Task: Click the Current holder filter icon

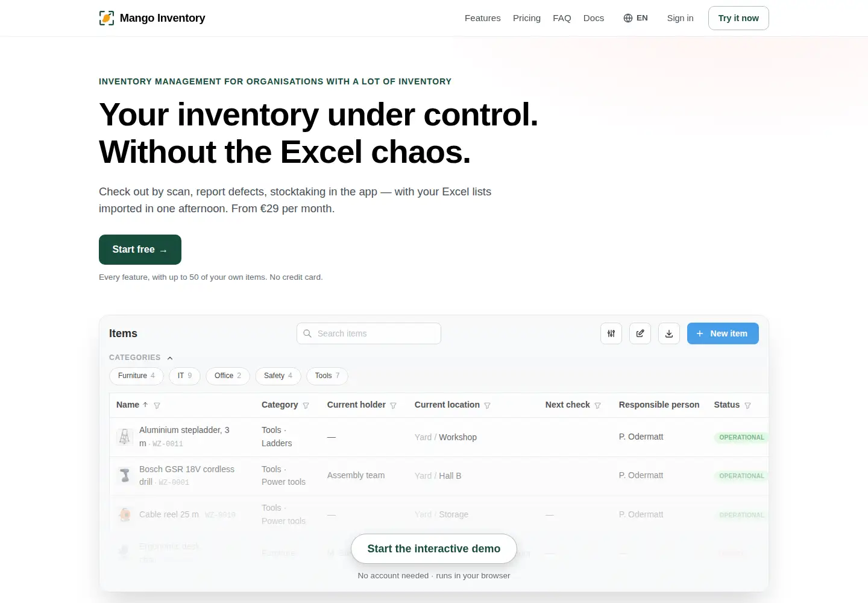Action: (393, 406)
